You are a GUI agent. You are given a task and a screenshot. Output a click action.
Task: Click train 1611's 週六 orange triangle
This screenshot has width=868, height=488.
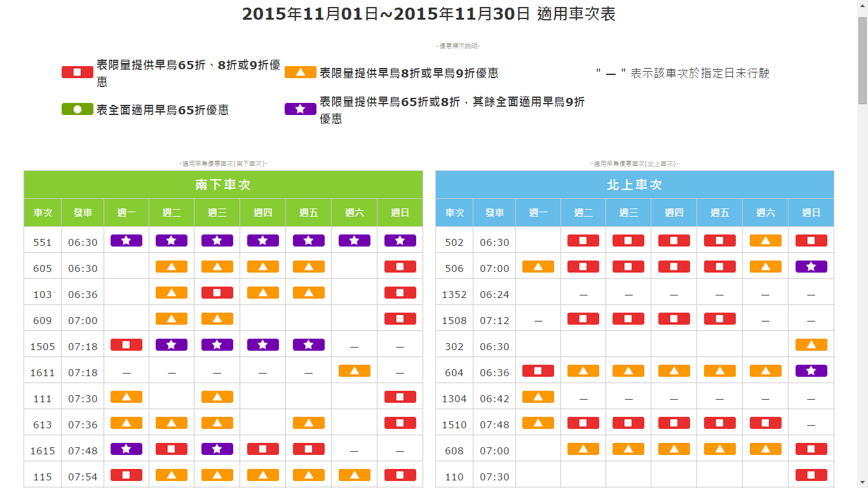pos(355,371)
